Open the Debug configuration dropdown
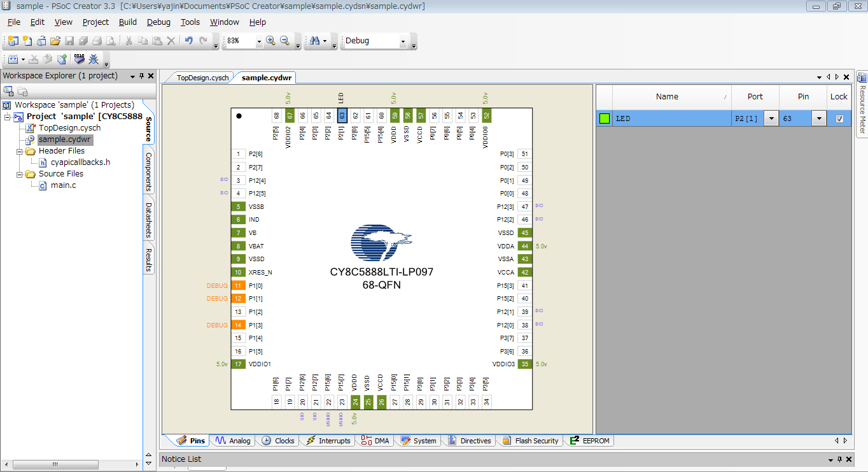This screenshot has width=868, height=472. (403, 41)
